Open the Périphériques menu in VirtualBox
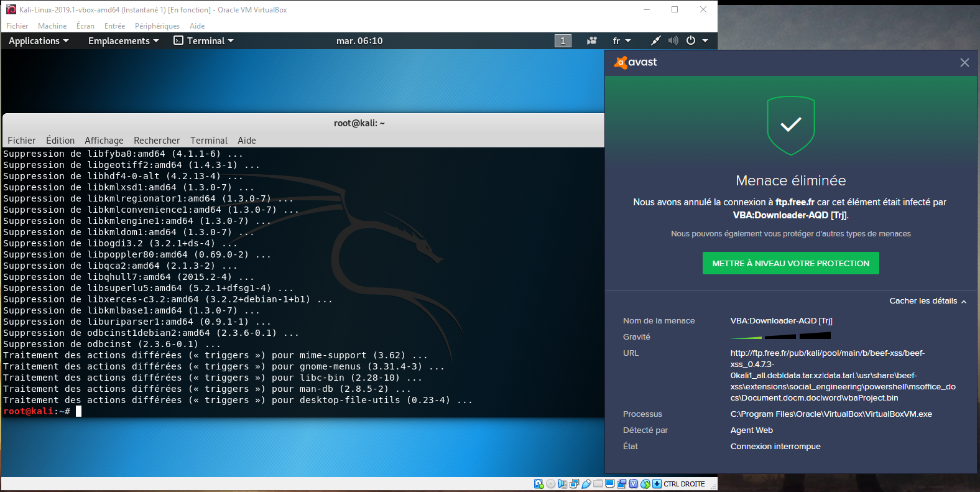Screen dimensions: 980x492 157,26
